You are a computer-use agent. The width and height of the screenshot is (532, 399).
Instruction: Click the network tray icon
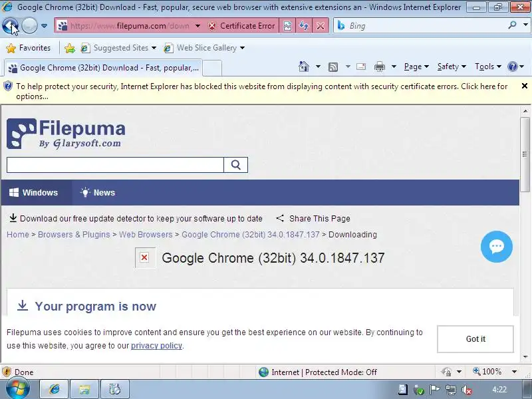451,390
